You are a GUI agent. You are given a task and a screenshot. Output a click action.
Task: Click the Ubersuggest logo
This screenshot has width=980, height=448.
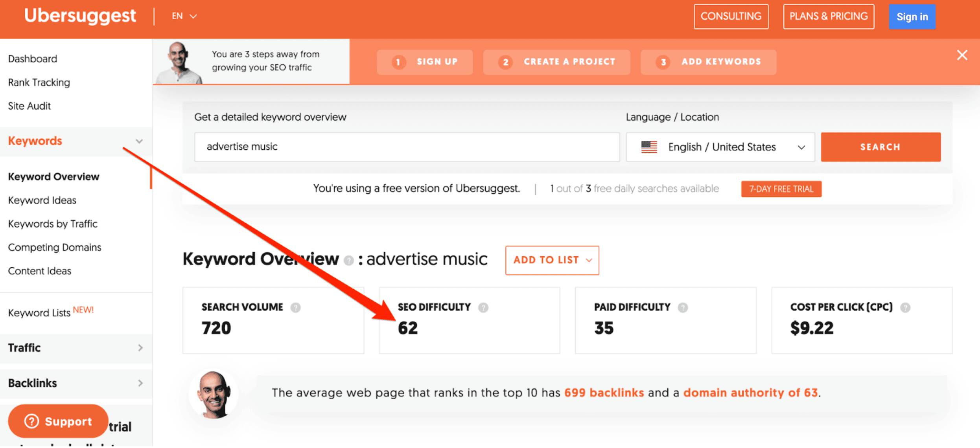click(x=80, y=16)
